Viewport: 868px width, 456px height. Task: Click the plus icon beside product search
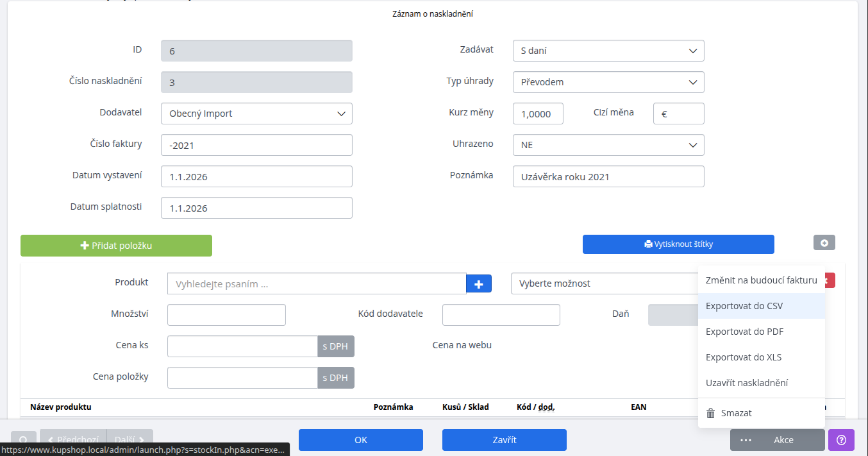(479, 283)
